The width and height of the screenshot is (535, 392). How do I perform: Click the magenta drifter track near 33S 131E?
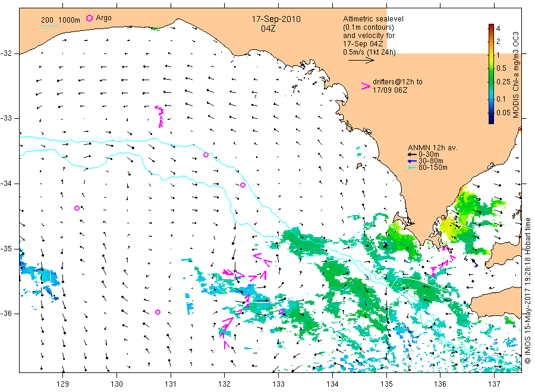pos(159,116)
